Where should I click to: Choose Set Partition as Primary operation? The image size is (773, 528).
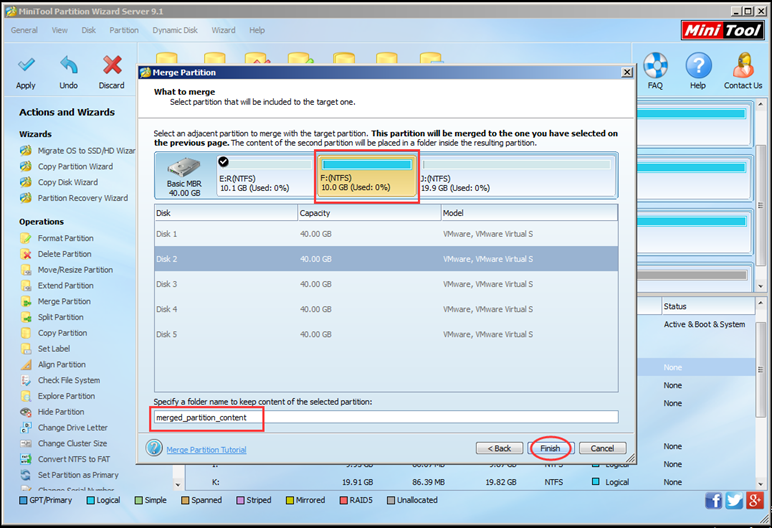pos(70,475)
